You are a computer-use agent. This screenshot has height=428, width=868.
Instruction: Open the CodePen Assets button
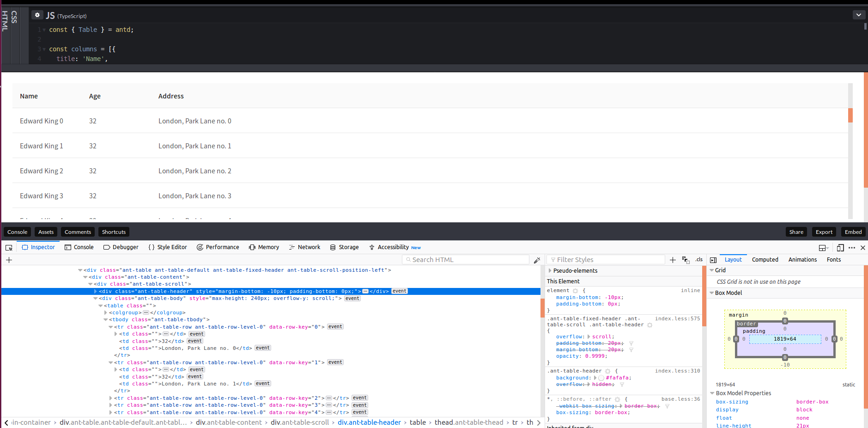coord(46,232)
